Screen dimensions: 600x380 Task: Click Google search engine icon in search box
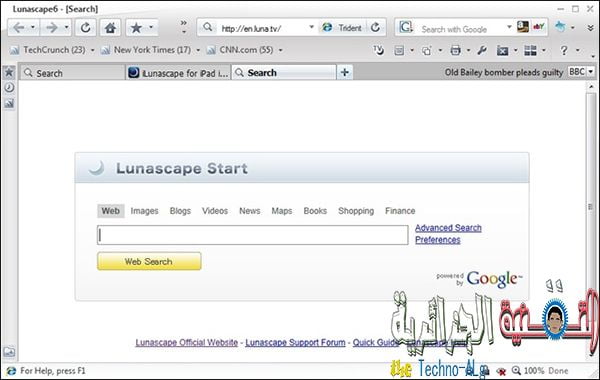(406, 28)
